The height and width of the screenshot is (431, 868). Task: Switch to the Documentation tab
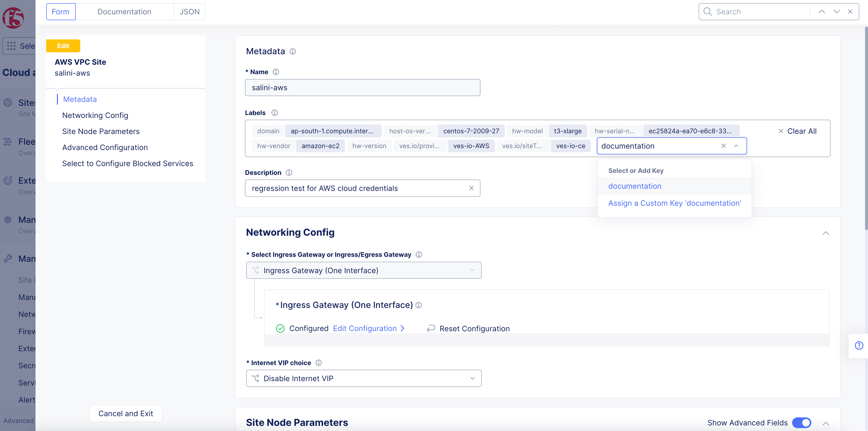pyautogui.click(x=124, y=12)
